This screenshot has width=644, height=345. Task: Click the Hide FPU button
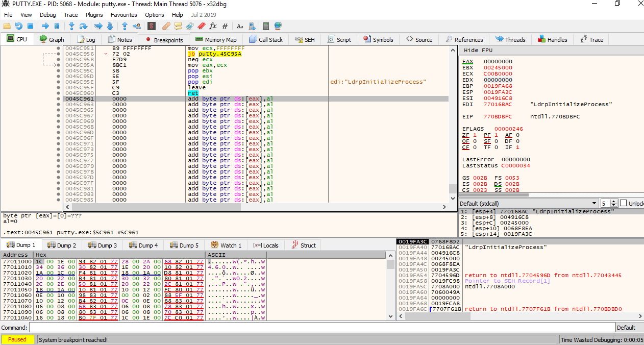(x=478, y=50)
